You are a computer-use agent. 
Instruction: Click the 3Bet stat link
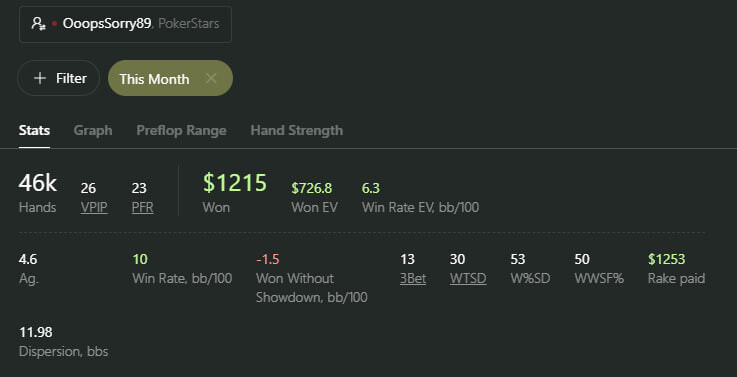click(413, 278)
